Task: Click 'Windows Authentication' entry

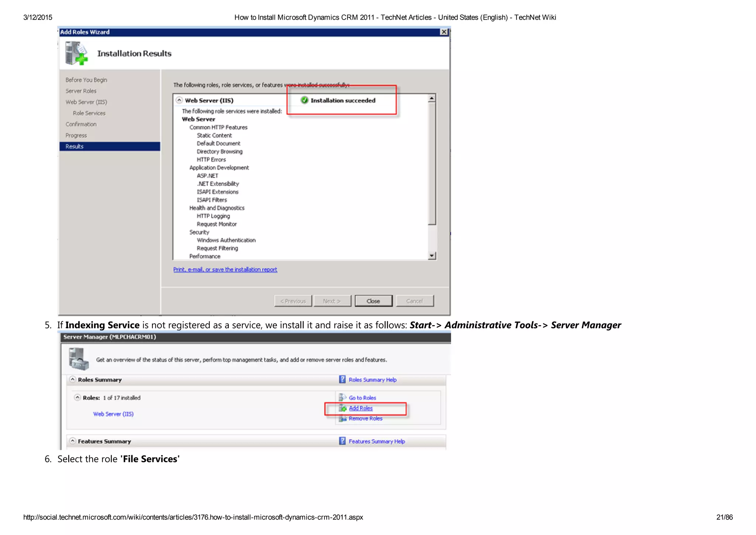Action: [226, 240]
